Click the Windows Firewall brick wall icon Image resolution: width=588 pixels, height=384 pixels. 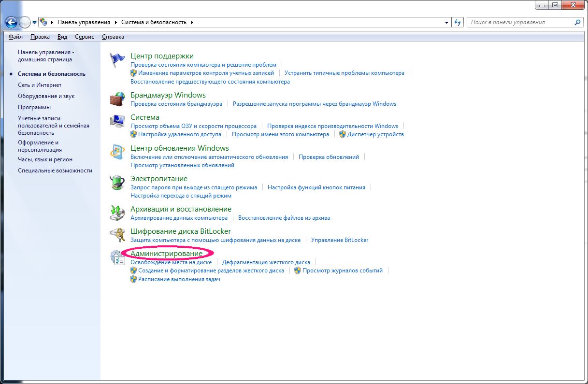(117, 99)
